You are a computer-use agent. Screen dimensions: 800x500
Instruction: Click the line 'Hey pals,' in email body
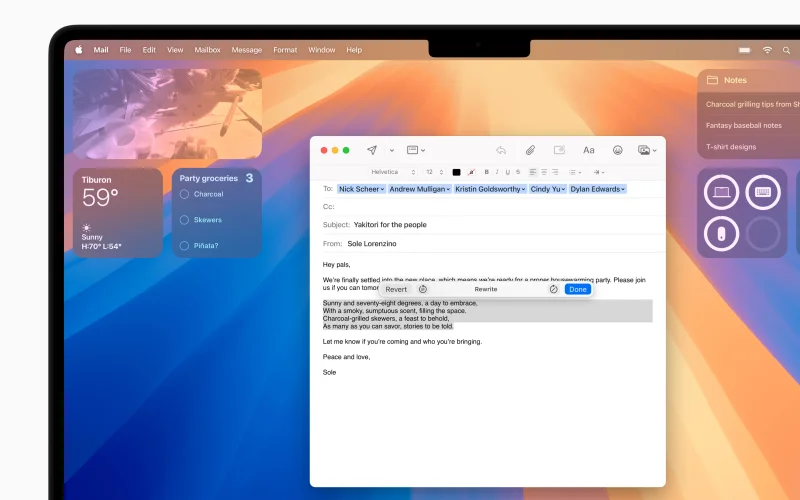[x=336, y=264]
